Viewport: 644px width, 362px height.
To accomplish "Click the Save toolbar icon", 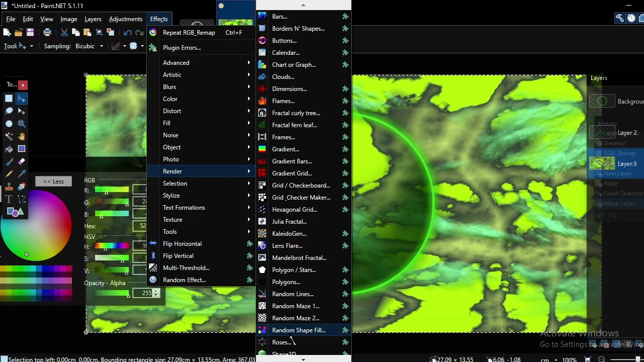I will [x=30, y=33].
